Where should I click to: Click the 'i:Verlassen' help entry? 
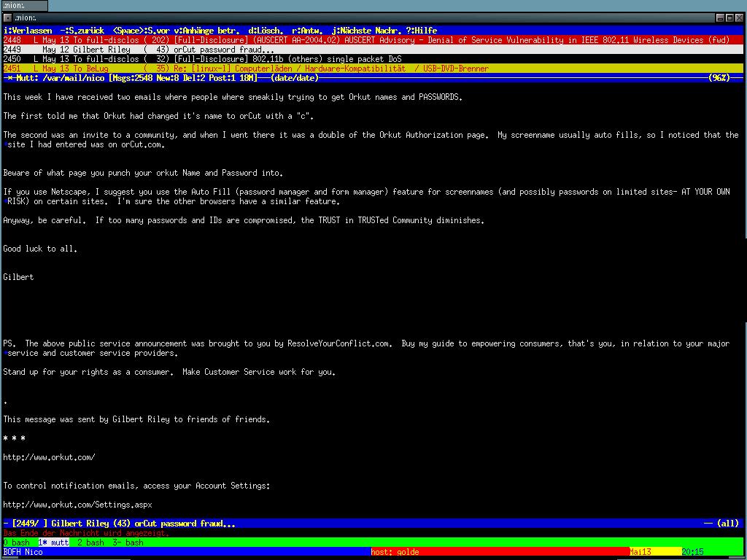coord(28,31)
